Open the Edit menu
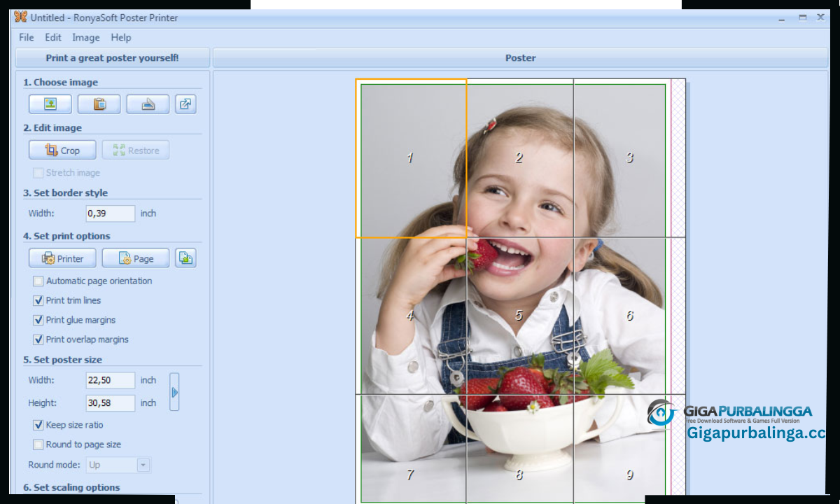 coord(53,38)
